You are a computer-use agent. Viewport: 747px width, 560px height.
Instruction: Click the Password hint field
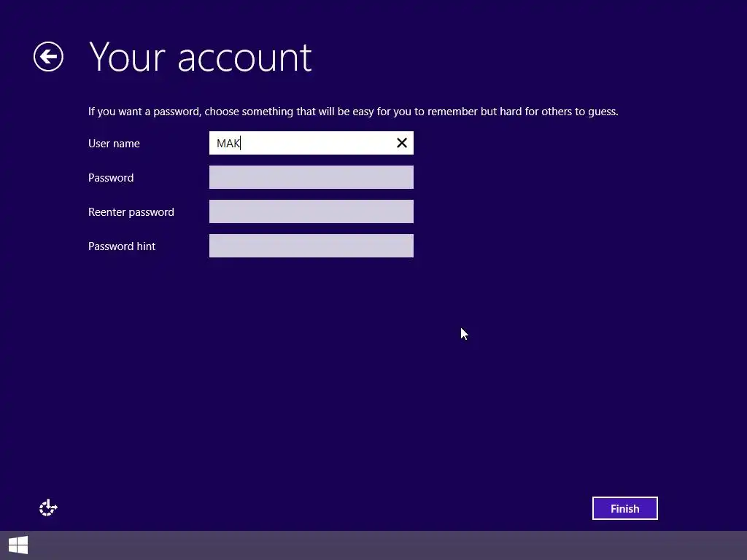coord(311,246)
